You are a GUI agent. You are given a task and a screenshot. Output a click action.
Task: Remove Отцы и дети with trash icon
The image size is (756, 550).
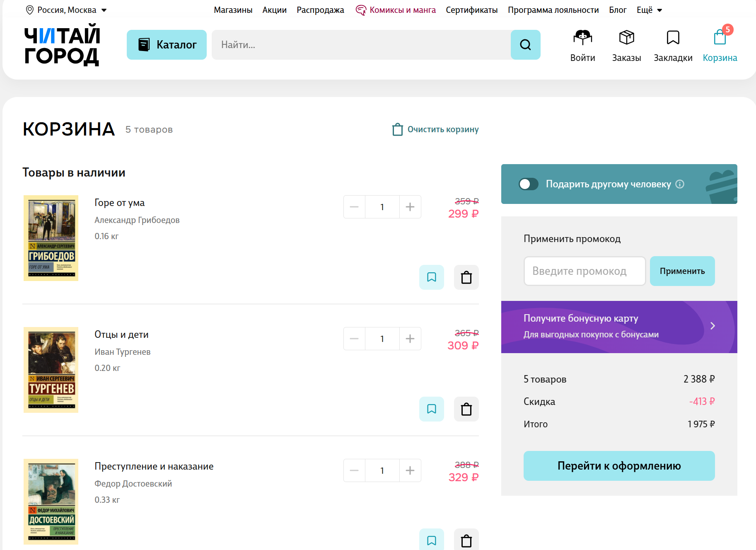[466, 409]
